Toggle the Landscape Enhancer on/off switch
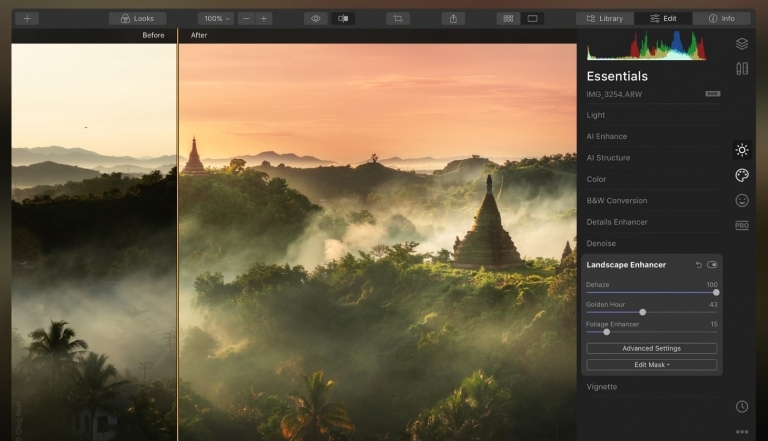The height and width of the screenshot is (441, 768). [712, 265]
